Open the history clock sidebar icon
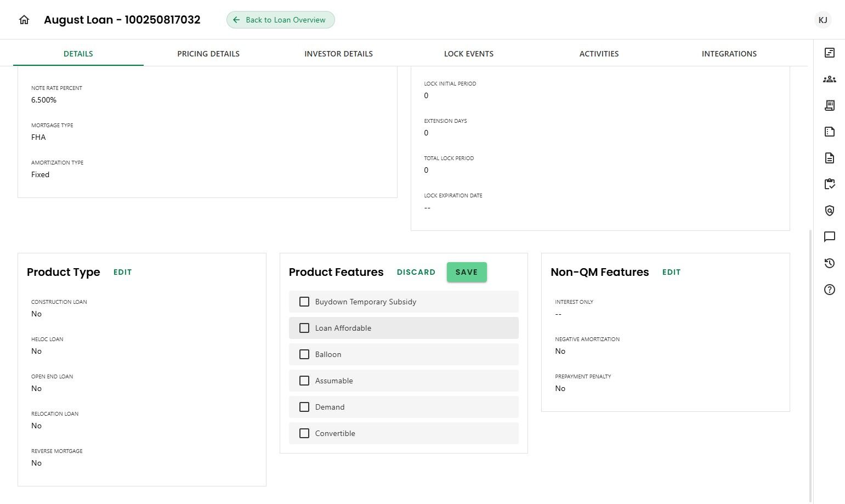 (829, 263)
